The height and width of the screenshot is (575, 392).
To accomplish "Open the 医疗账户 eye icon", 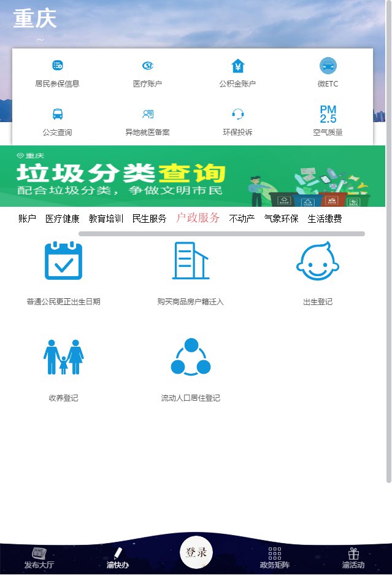I will (x=147, y=66).
